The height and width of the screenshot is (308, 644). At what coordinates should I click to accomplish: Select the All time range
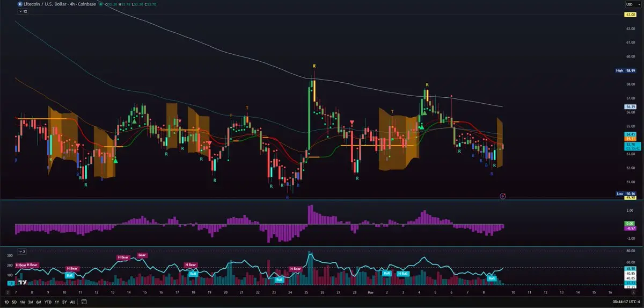click(72, 302)
